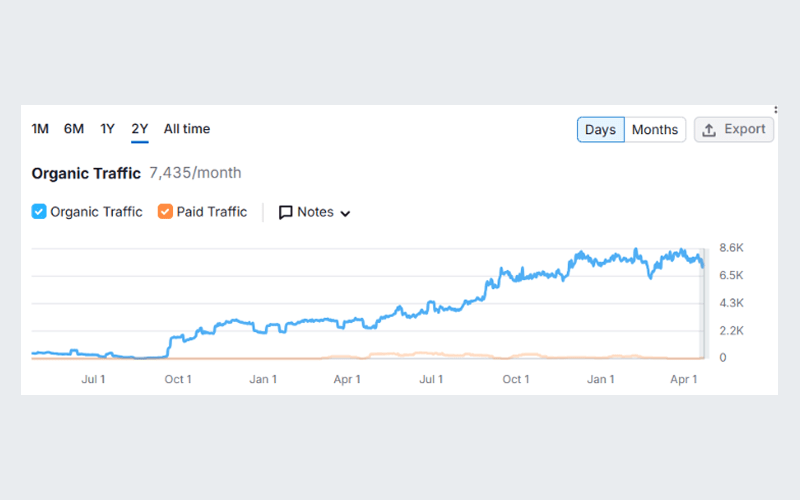Toggle the blue Organic Traffic checkbox
This screenshot has width=800, height=500.
pyautogui.click(x=39, y=212)
